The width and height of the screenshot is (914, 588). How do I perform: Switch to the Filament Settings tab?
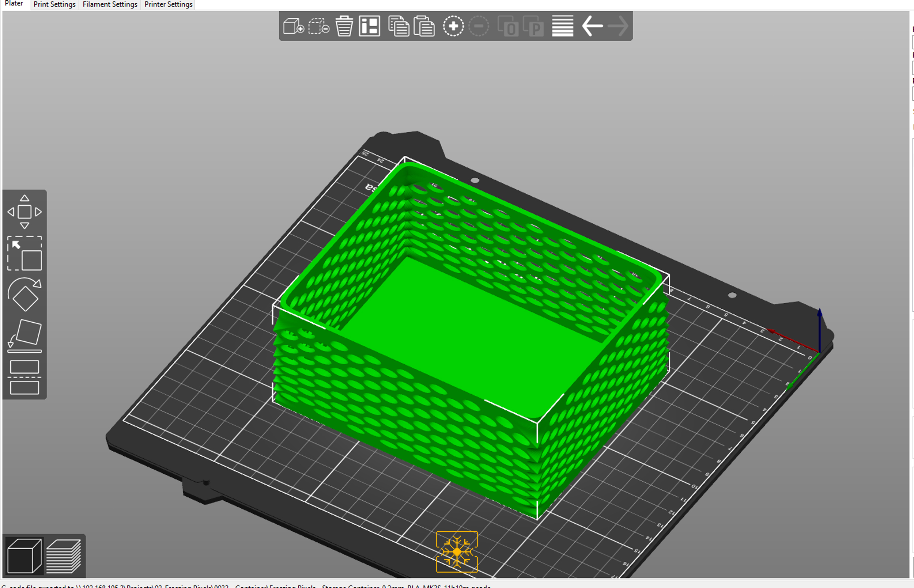110,4
